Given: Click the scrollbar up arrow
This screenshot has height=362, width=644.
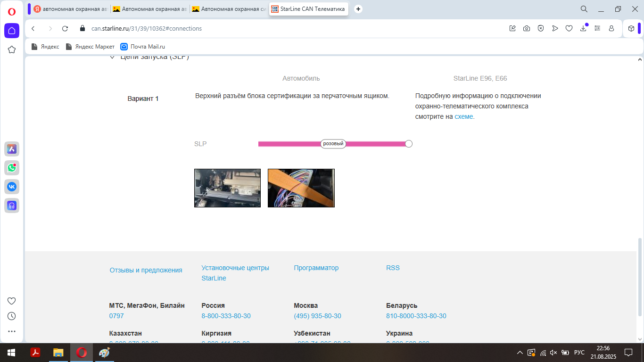Looking at the screenshot, I should [x=640, y=60].
